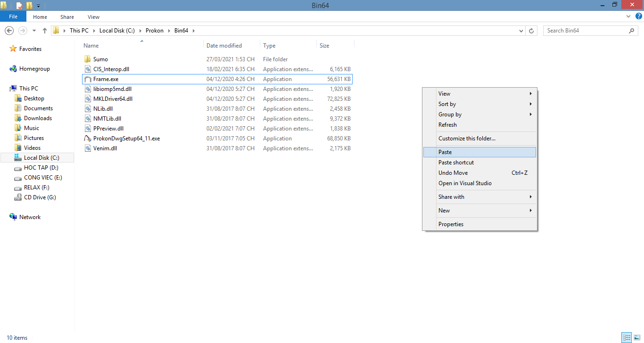The image size is (644, 343).
Task: Select Properties in the context menu
Action: 451,224
